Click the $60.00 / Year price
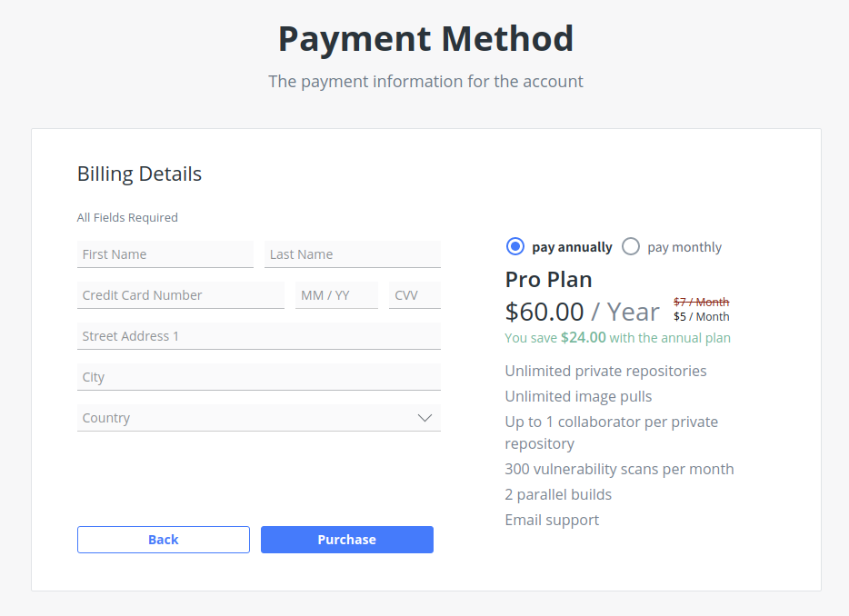Viewport: 849px width, 616px height. [582, 312]
